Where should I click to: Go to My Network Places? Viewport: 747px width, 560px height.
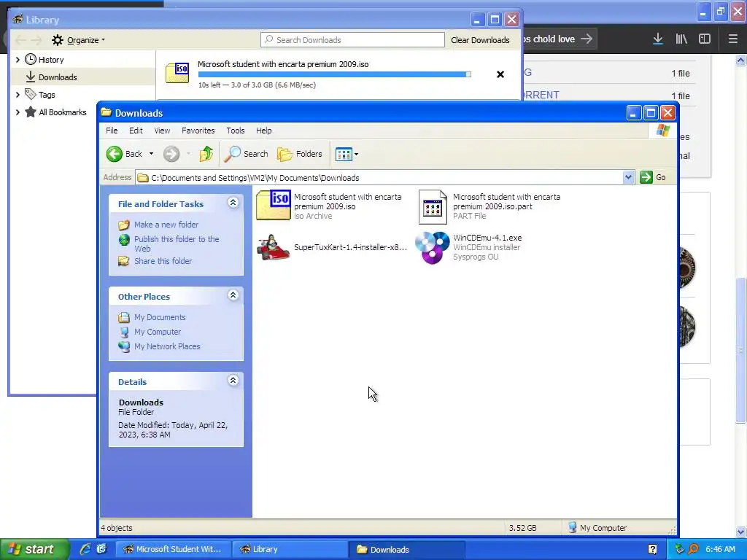(x=167, y=346)
